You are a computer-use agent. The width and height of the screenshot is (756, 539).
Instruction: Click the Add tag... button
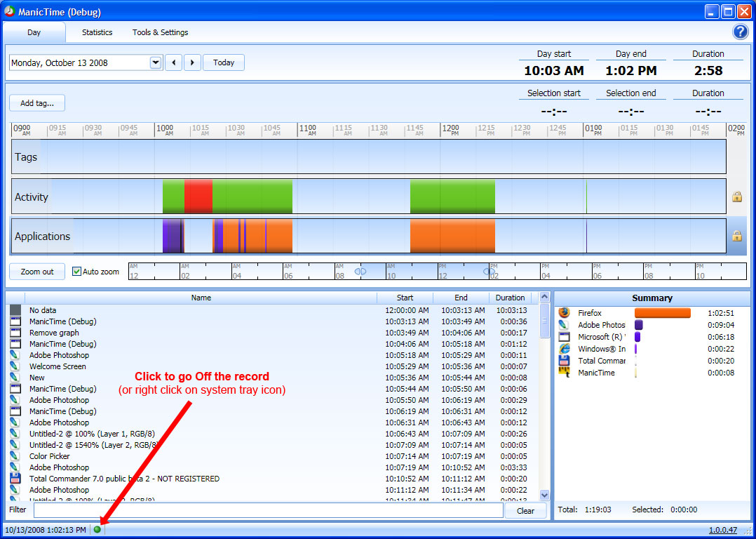37,102
